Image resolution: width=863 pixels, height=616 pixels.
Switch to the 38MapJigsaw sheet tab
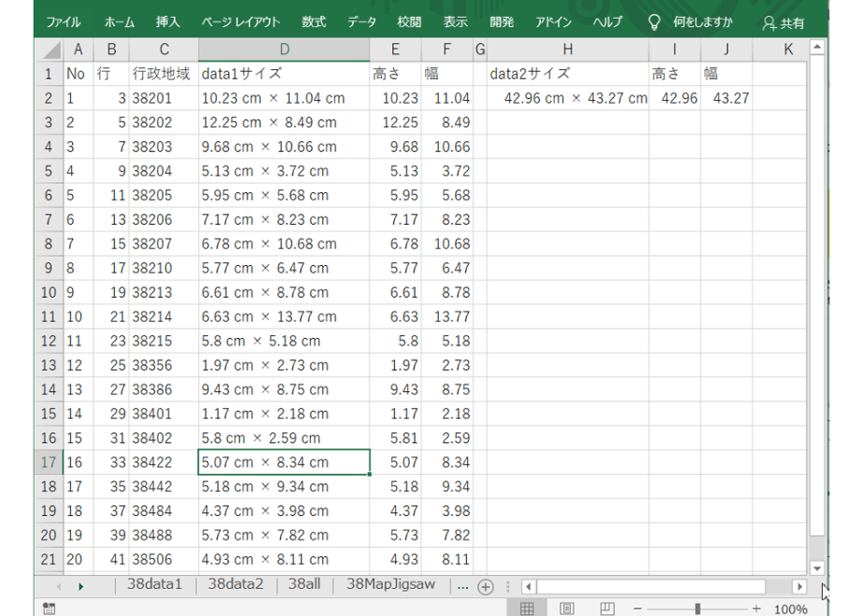click(x=390, y=584)
